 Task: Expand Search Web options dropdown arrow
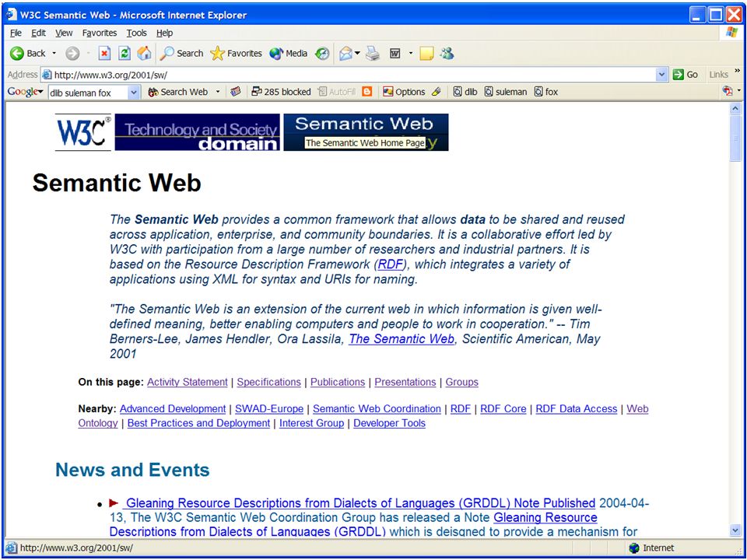[x=218, y=92]
